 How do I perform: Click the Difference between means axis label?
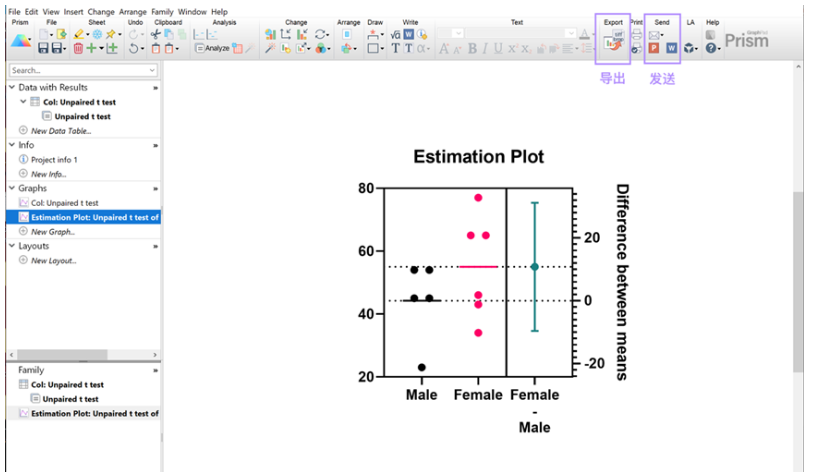point(622,282)
